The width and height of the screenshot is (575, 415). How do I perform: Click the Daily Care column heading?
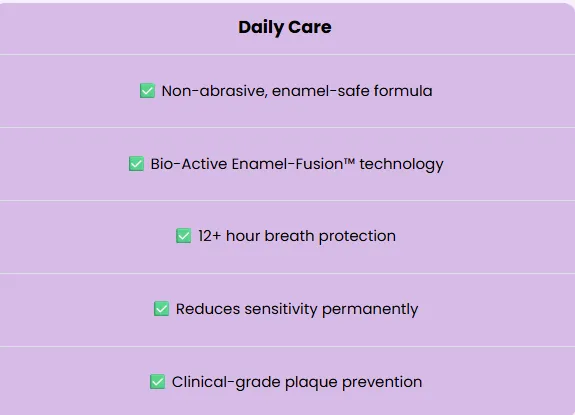point(285,27)
